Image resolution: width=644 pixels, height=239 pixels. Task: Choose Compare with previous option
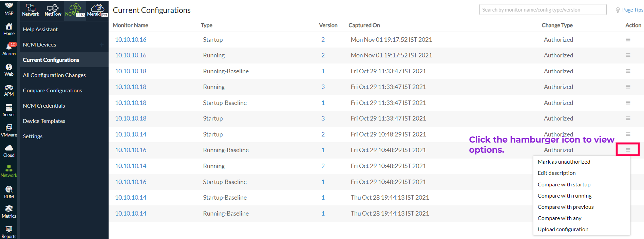click(x=566, y=207)
